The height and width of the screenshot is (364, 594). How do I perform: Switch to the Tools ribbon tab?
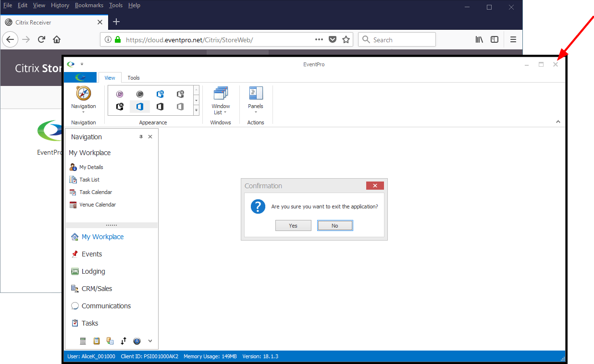click(x=134, y=78)
